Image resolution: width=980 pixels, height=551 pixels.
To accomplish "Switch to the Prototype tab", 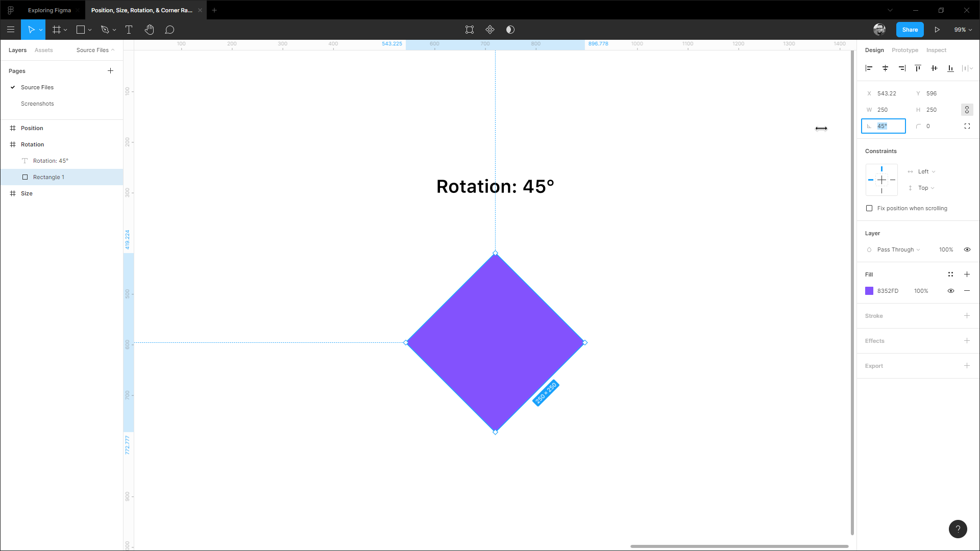I will [904, 50].
